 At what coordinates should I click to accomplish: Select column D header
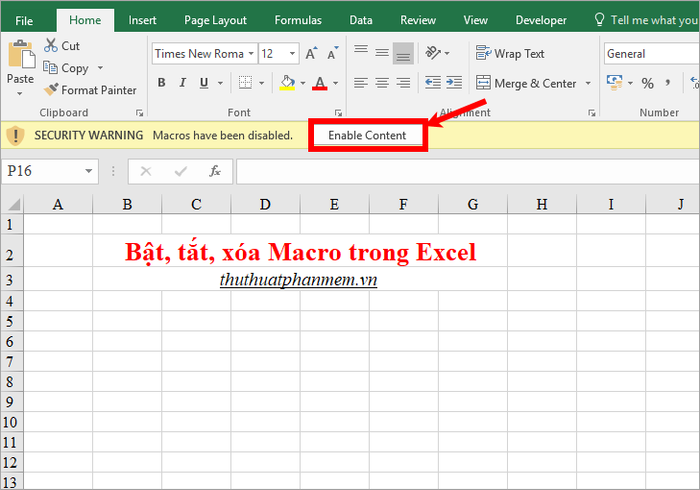tap(265, 204)
